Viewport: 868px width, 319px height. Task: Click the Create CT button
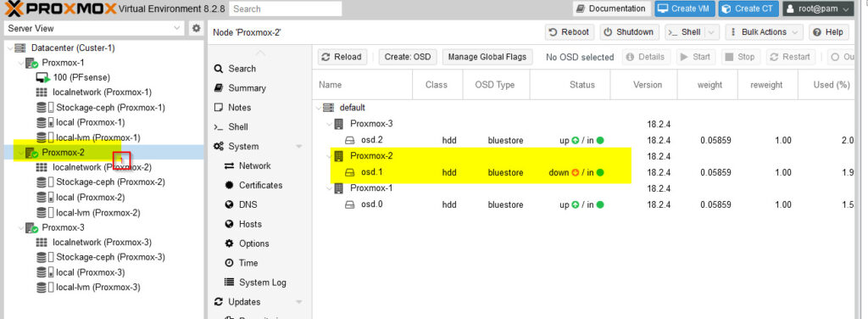749,8
